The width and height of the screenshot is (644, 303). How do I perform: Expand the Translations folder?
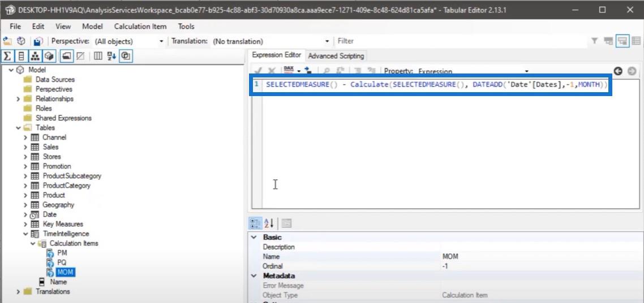(18, 292)
